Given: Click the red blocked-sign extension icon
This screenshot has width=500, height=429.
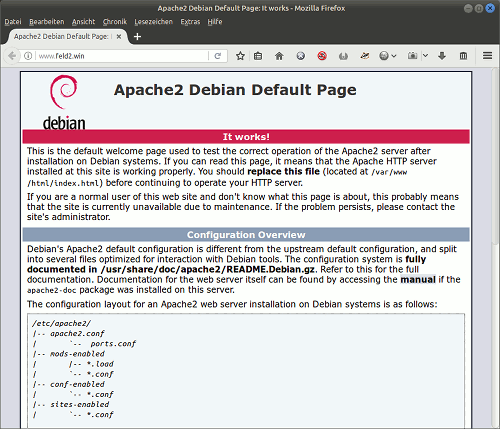Looking at the screenshot, I should tap(322, 56).
